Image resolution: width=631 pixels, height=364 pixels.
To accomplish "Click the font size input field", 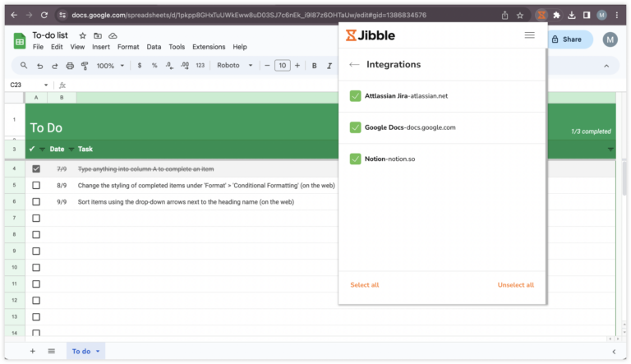I will point(283,65).
